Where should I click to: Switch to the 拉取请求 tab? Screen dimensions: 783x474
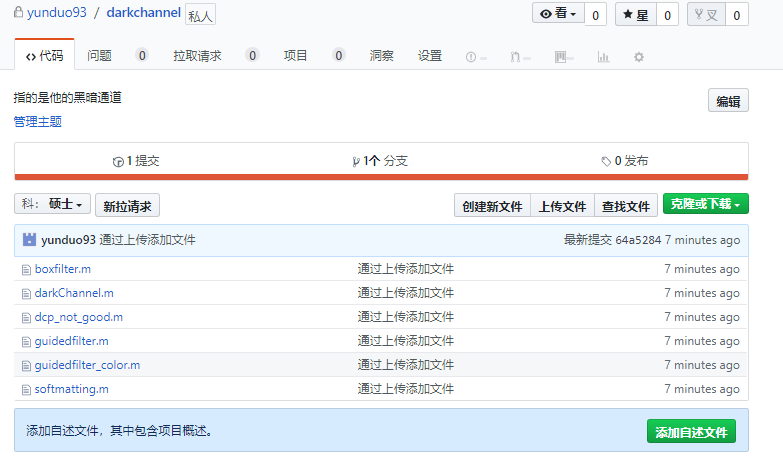pyautogui.click(x=197, y=55)
